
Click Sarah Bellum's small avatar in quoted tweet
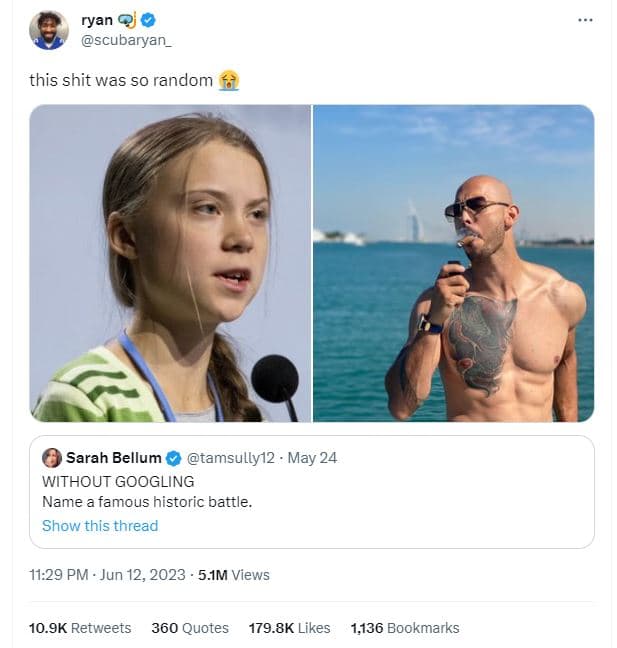tap(52, 458)
